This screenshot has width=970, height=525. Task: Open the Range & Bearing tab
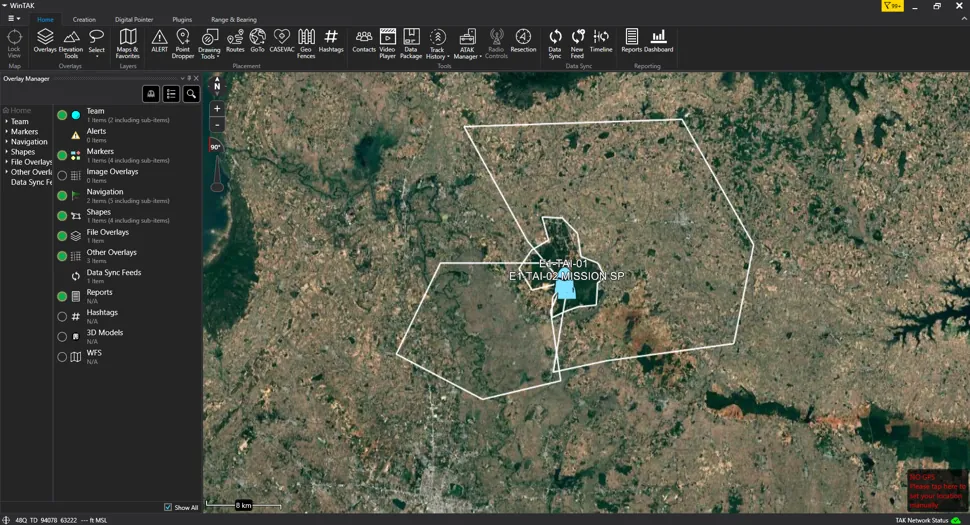point(234,19)
